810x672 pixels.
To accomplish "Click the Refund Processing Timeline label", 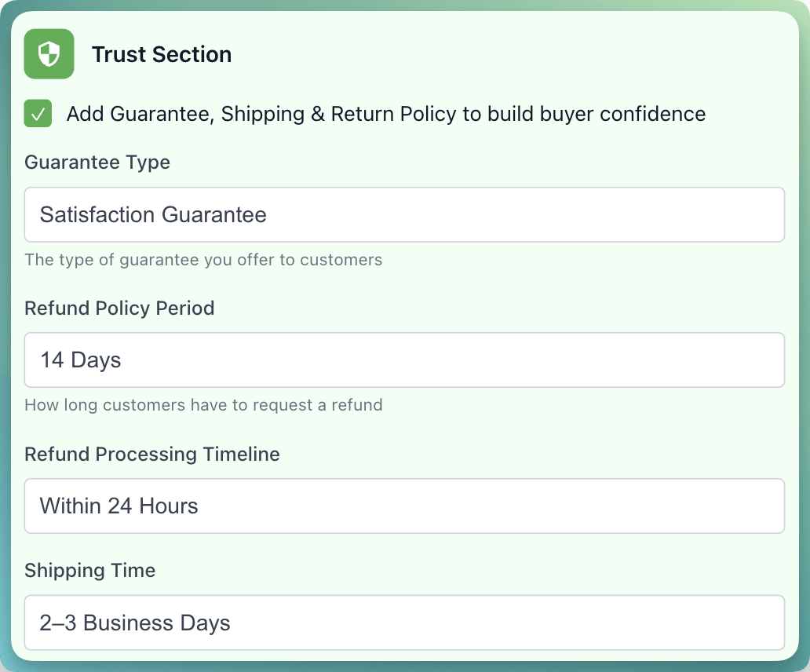I will pyautogui.click(x=152, y=455).
